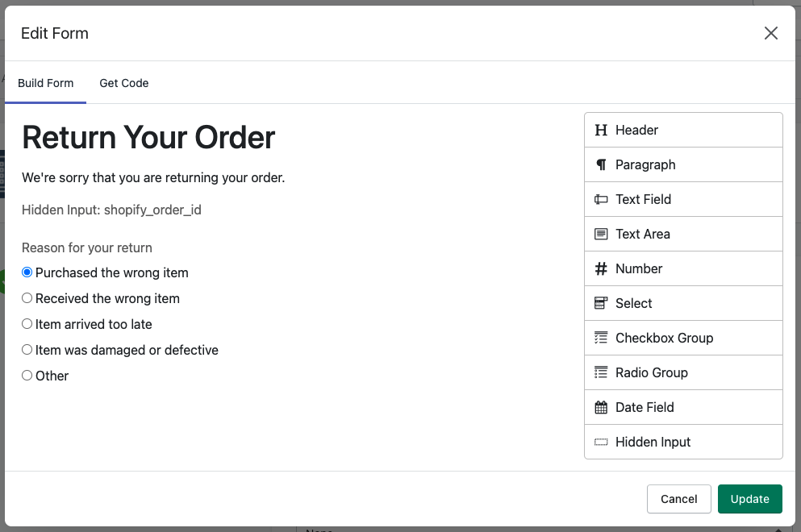Click the Header field type icon
801x532 pixels.
601,131
